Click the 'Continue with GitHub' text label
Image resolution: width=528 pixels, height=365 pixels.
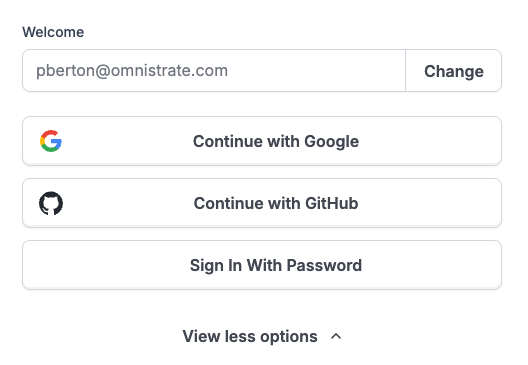tap(276, 203)
